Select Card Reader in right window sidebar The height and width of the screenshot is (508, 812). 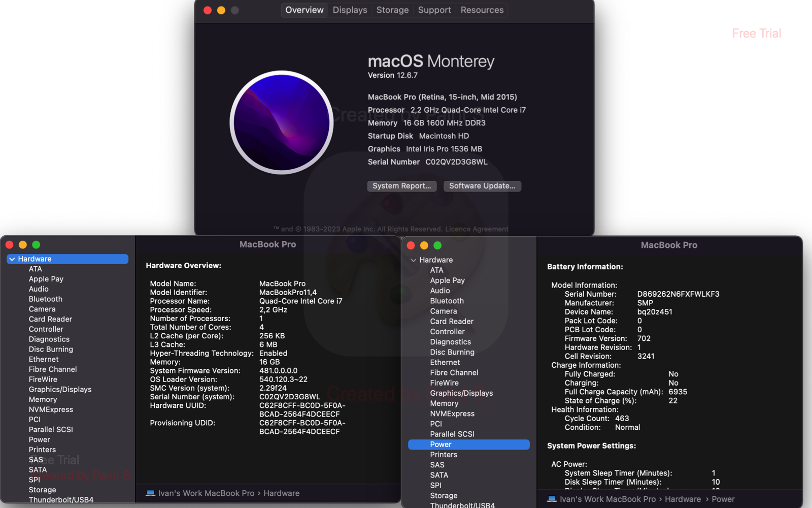452,322
